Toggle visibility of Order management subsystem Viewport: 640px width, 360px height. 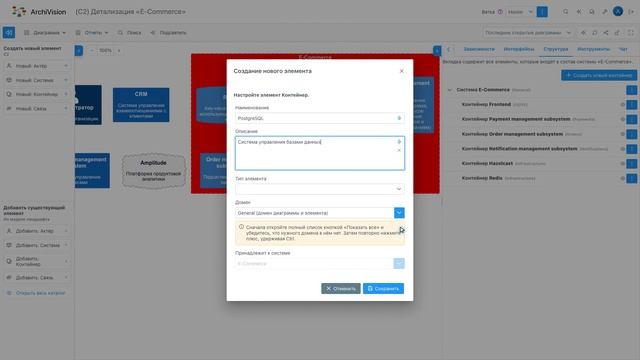pos(622,134)
